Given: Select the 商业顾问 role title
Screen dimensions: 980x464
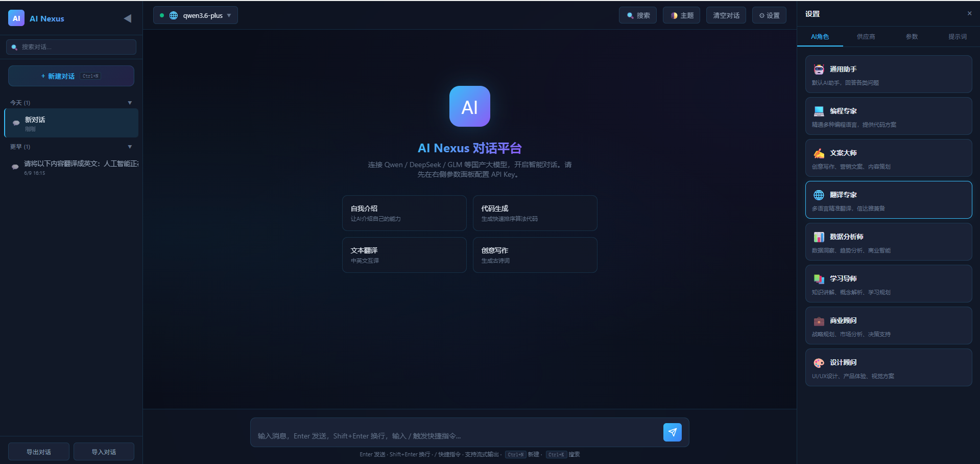Looking at the screenshot, I should pos(843,321).
